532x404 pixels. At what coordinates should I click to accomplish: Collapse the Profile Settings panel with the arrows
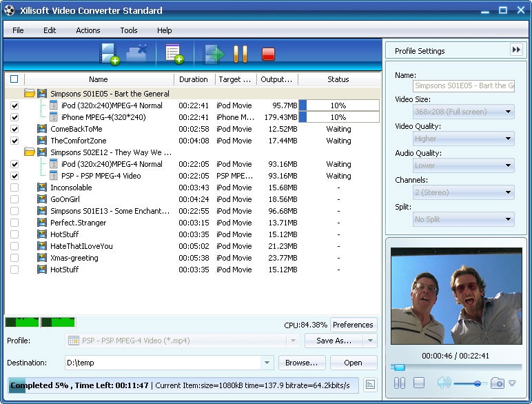click(516, 50)
